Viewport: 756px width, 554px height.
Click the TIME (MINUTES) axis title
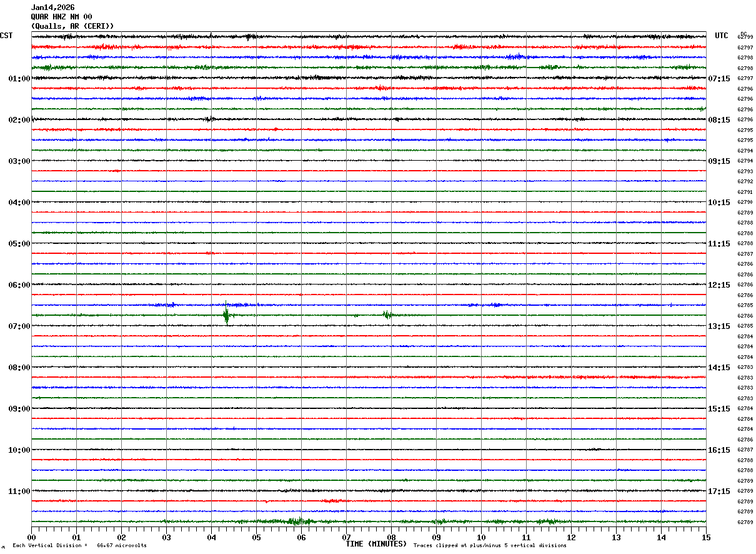click(376, 544)
